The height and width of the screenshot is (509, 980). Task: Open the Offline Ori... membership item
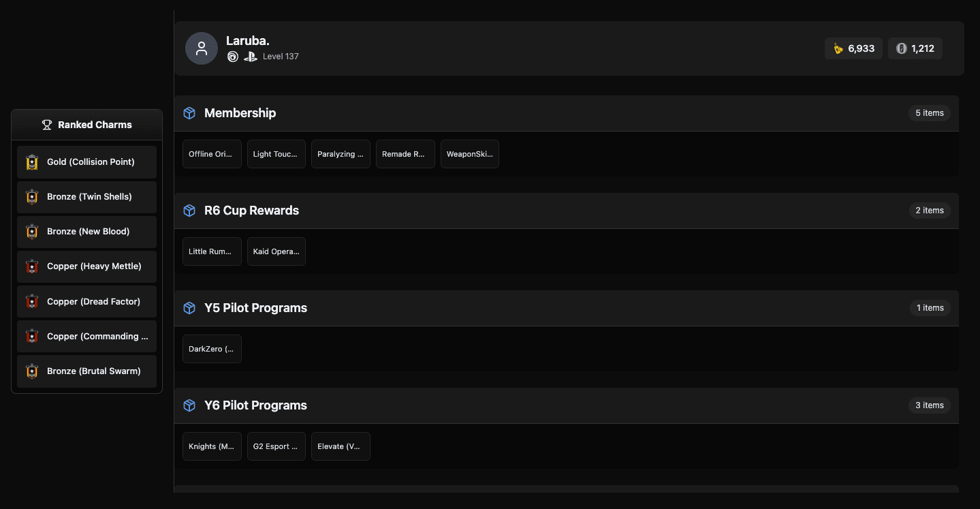pyautogui.click(x=212, y=154)
